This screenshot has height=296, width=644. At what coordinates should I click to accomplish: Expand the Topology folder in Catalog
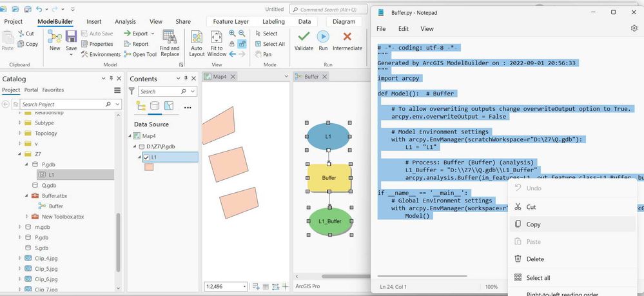point(20,133)
